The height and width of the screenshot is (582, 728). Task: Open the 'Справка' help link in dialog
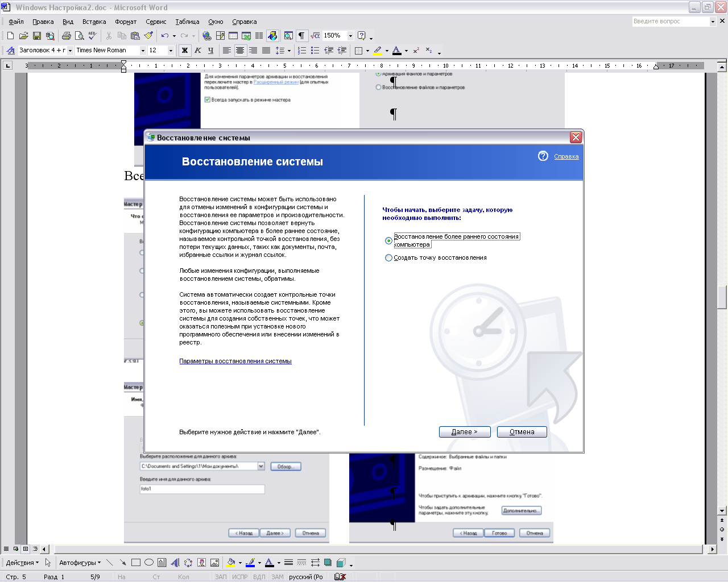coord(566,157)
